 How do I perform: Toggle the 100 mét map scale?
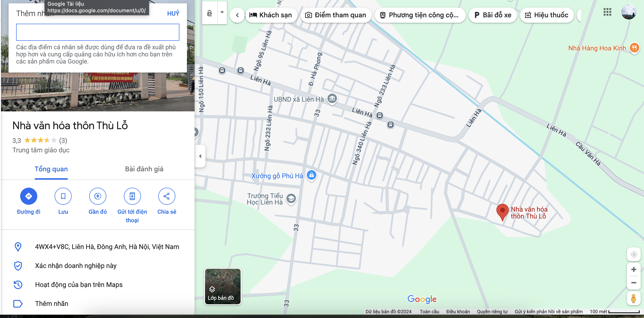click(615, 312)
